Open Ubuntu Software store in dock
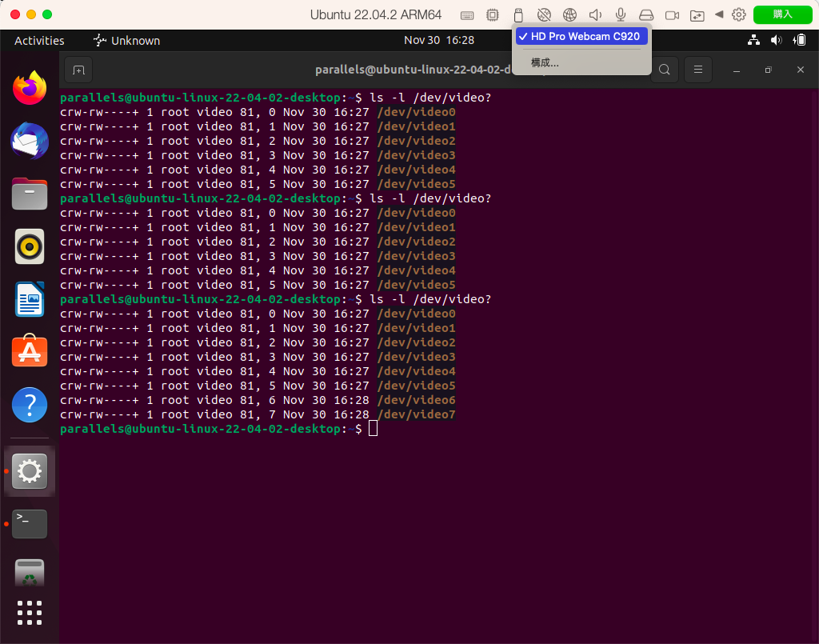This screenshot has width=819, height=644. 30,350
